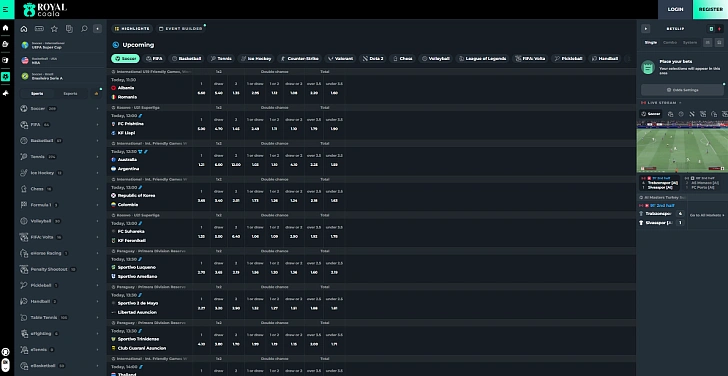Expand the Chess category in the sidebar
The image size is (728, 376).
pos(60,189)
